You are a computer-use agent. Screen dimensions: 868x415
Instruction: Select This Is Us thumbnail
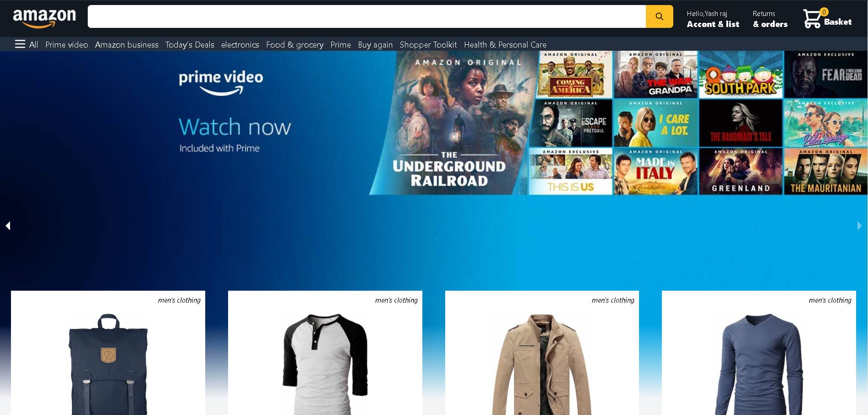(x=570, y=171)
